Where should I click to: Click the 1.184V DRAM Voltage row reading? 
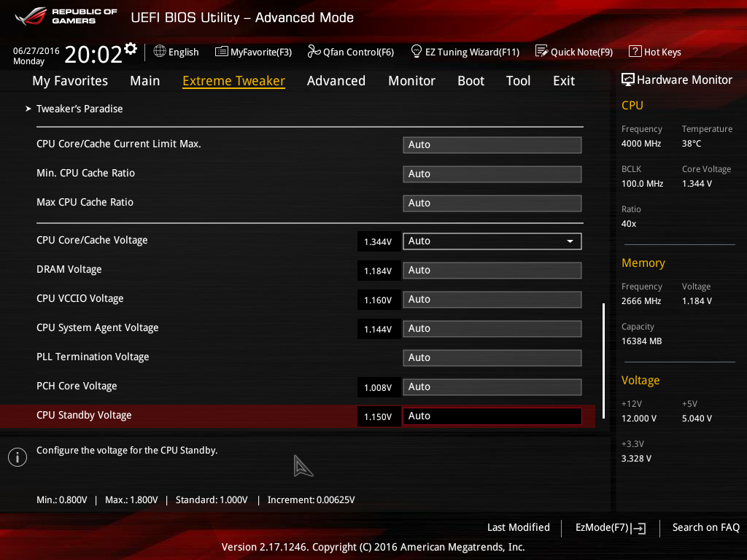[x=379, y=271]
